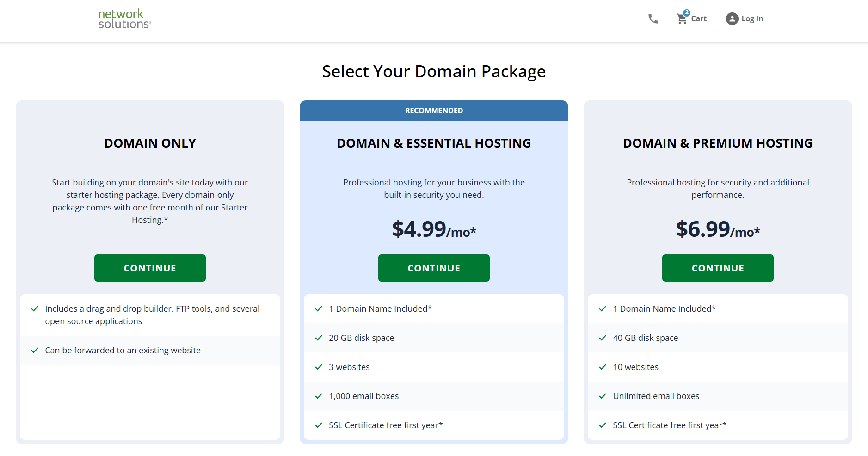Click the Select Your Domain Package heading

433,72
